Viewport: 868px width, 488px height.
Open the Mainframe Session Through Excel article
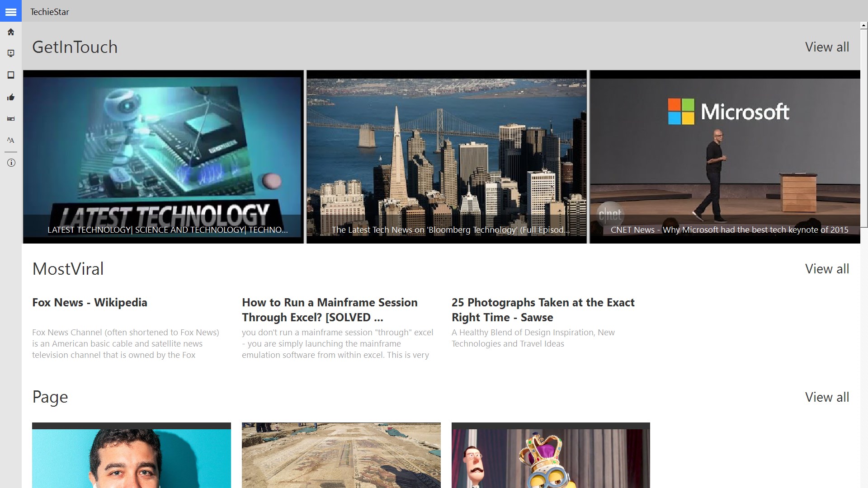(x=330, y=310)
